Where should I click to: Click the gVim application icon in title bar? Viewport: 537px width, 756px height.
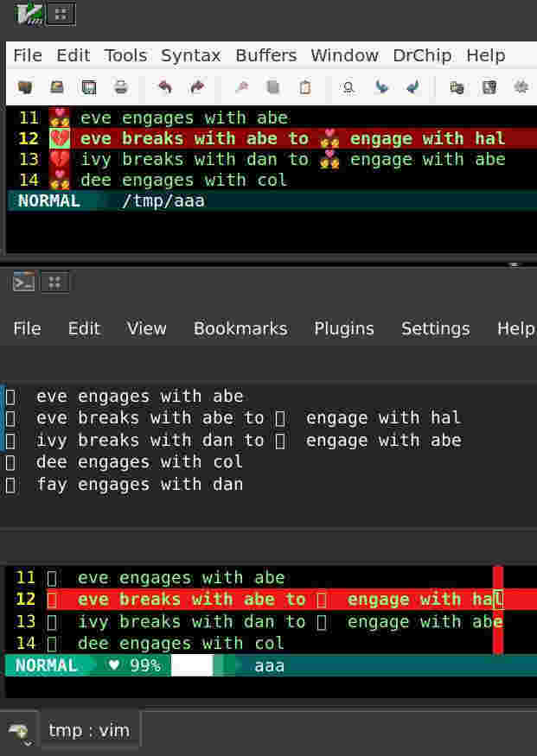point(29,14)
